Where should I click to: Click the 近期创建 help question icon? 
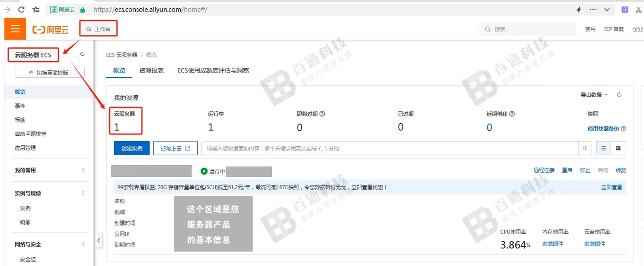click(512, 114)
